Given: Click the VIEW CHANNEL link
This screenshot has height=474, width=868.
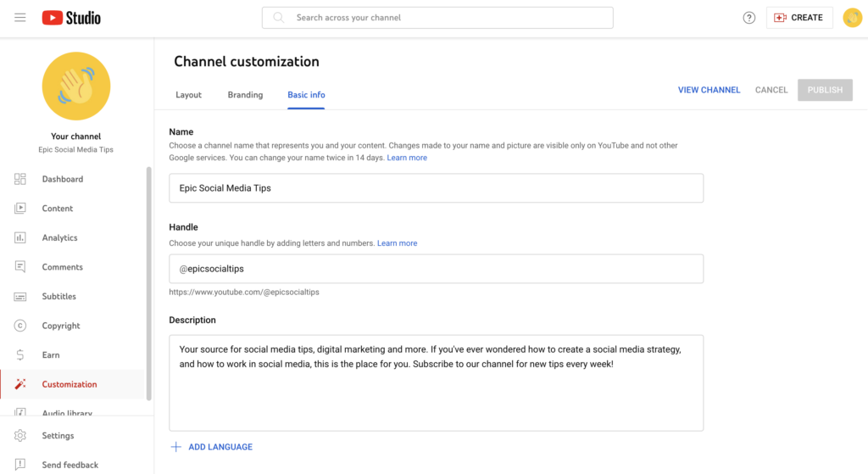Looking at the screenshot, I should pyautogui.click(x=709, y=90).
